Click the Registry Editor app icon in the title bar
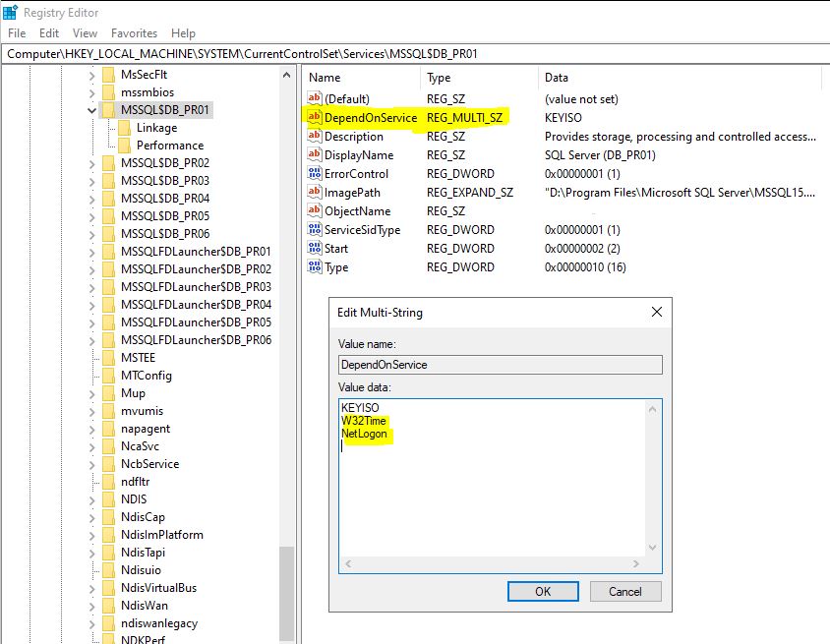Image resolution: width=830 pixels, height=644 pixels. tap(10, 12)
